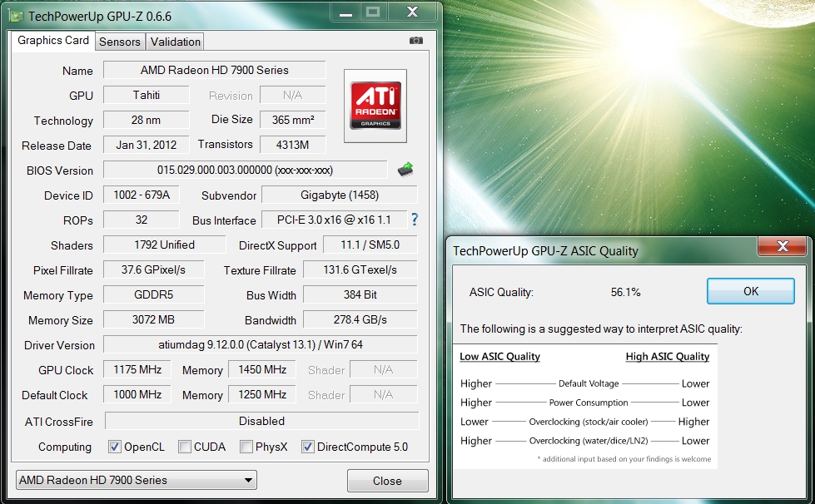Click the GPU-Z title bar app icon
Image resolution: width=815 pixels, height=504 pixels.
pos(16,16)
